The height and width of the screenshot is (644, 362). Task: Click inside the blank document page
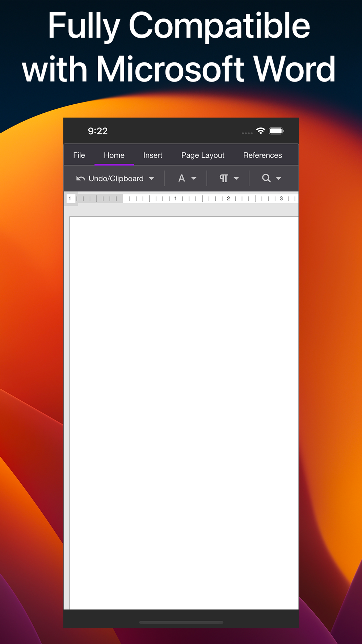184,413
